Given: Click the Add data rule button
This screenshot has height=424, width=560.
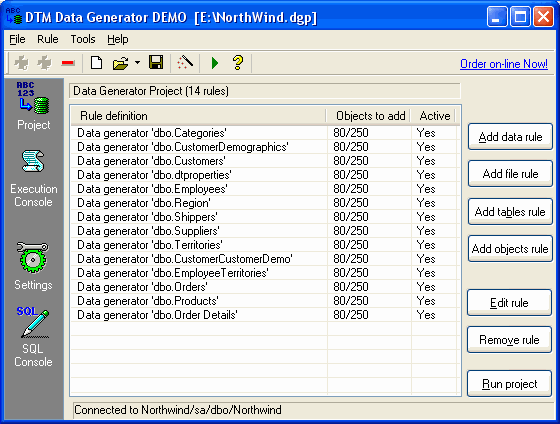Looking at the screenshot, I should point(510,137).
